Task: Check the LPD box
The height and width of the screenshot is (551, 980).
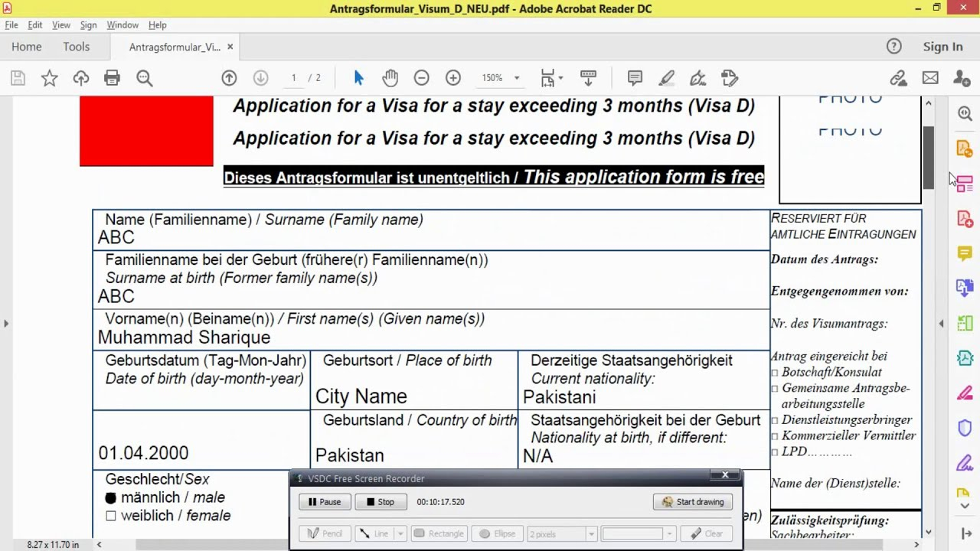Action: coord(775,452)
